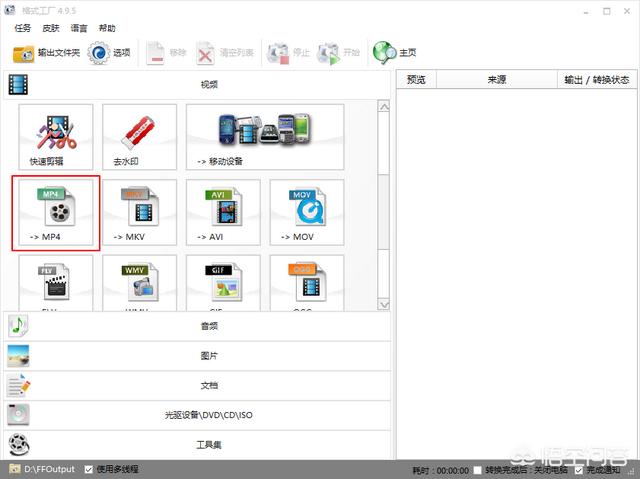This screenshot has width=640, height=479.
Task: Click the video format list scrollbar
Action: coord(383,200)
